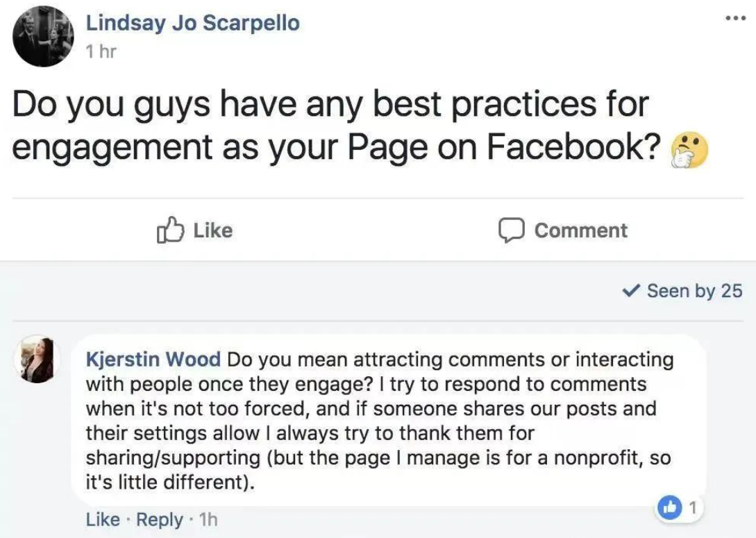Show who is in Seen by 25

(x=694, y=291)
